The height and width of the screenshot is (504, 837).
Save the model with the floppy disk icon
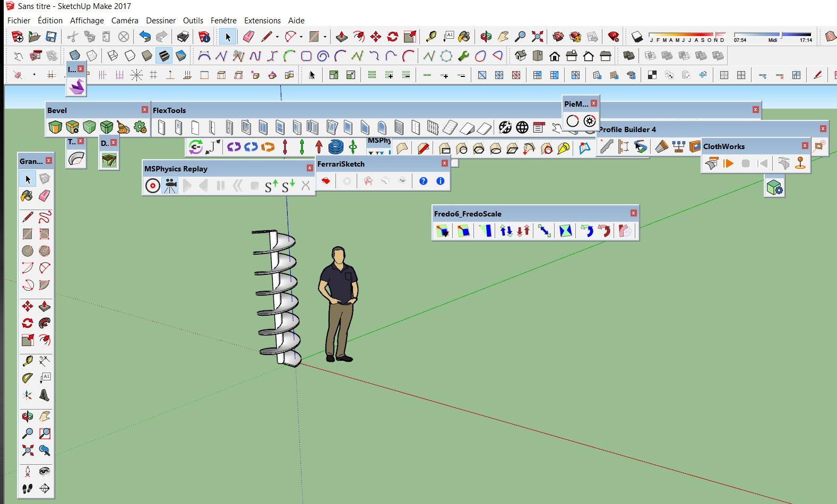[x=51, y=37]
